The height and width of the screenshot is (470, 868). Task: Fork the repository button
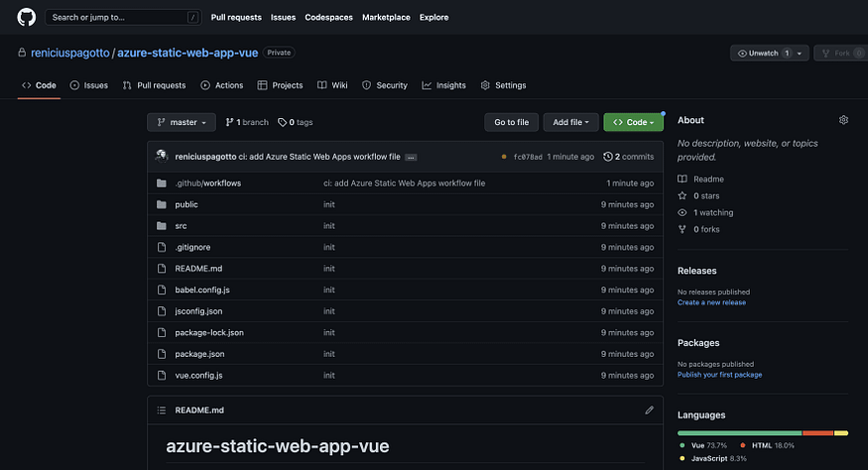841,54
